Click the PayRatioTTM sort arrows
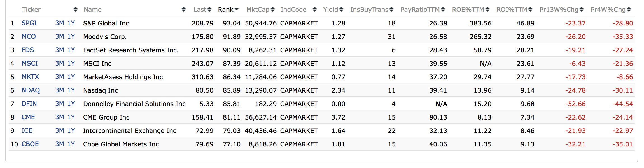Image resolution: width=644 pixels, height=168 pixels. click(x=443, y=10)
